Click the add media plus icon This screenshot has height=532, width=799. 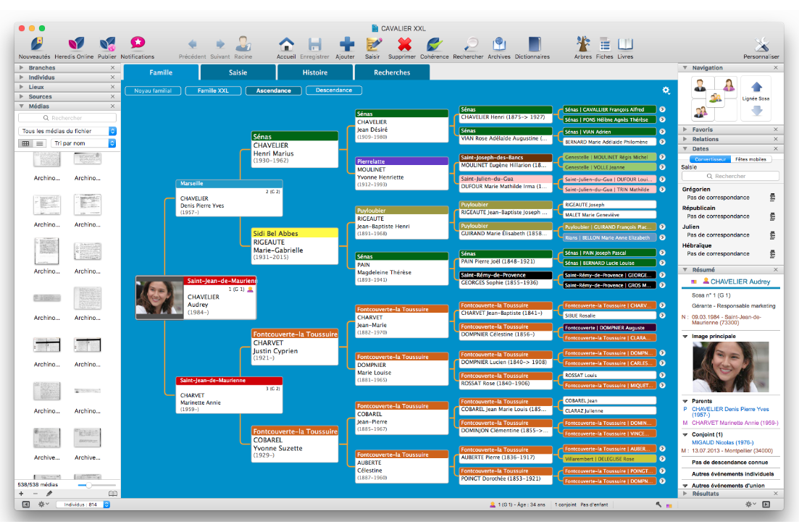tap(21, 494)
